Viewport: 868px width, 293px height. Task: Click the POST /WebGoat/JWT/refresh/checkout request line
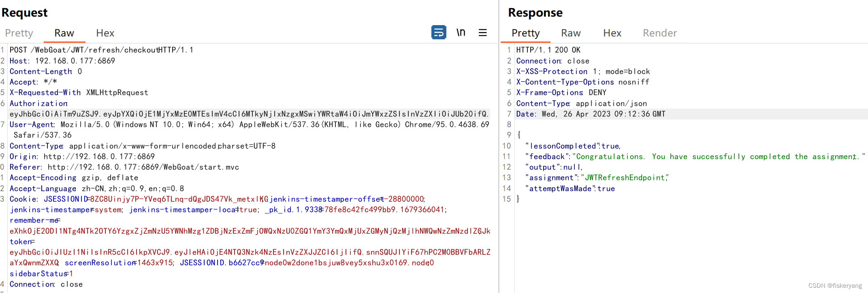point(101,50)
